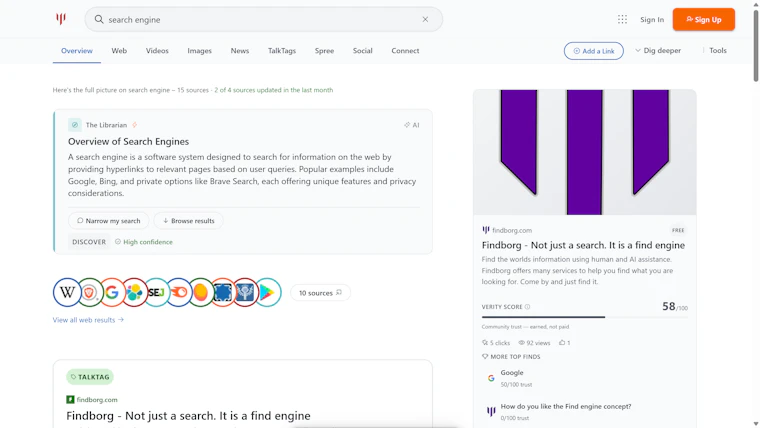Click the 5 clicks stat
760x428 pixels.
click(496, 343)
